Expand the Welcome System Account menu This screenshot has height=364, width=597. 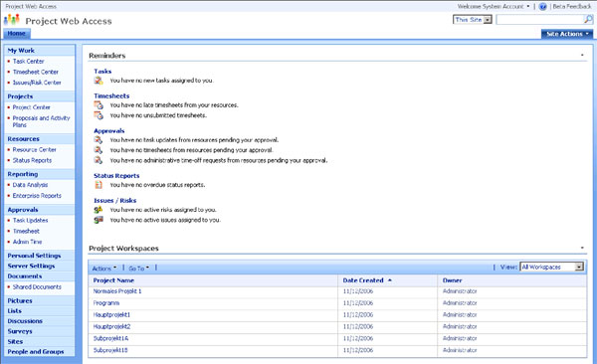494,7
